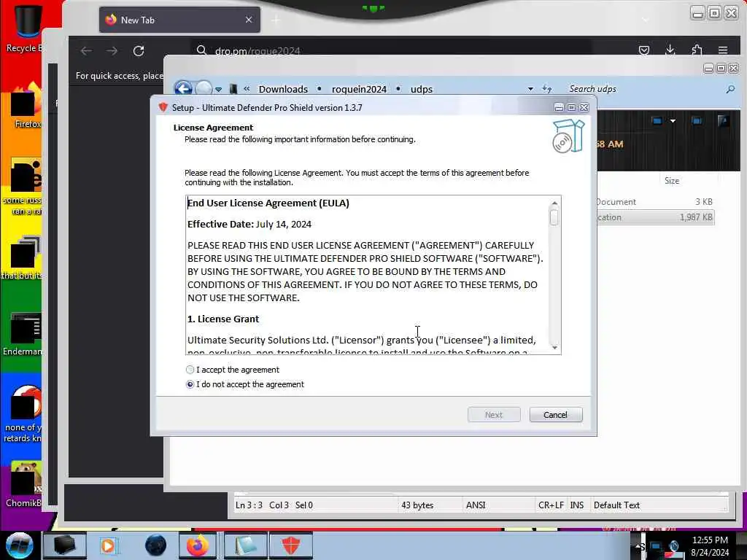Click ChomikBox desktop icon
The width and height of the screenshot is (747, 560).
[24, 484]
